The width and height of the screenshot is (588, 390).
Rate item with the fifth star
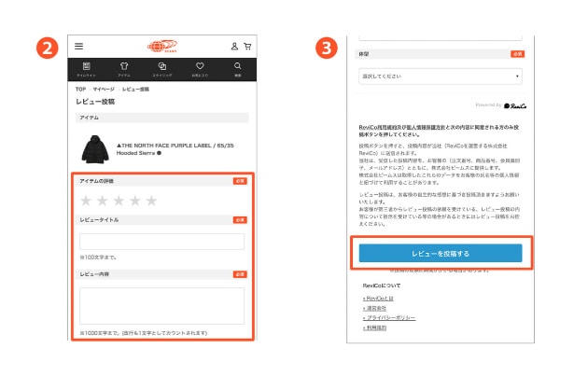click(x=151, y=201)
